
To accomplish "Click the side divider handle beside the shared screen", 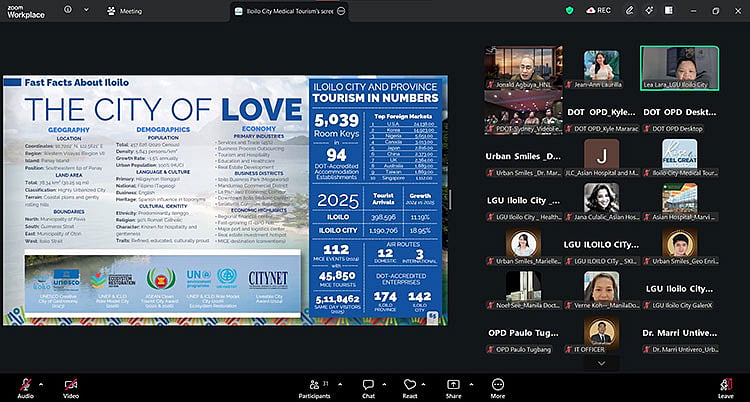I will click(450, 200).
